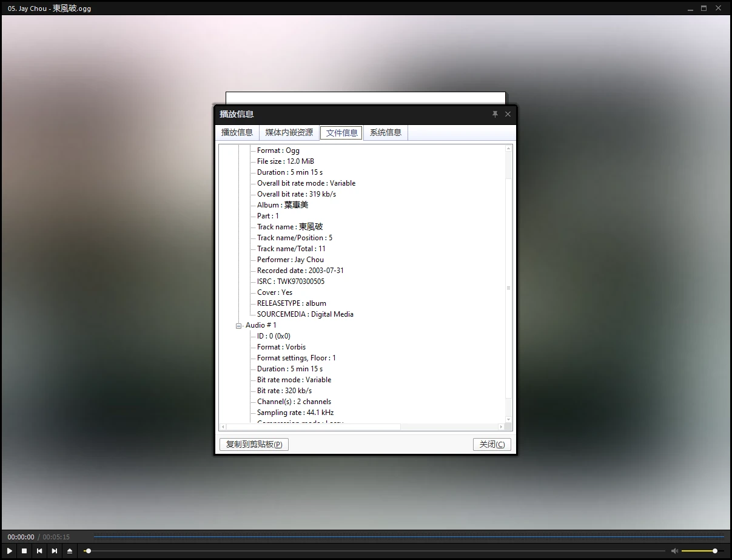Viewport: 732px width, 560px height.
Task: Select the Album row
Action: pyautogui.click(x=283, y=205)
